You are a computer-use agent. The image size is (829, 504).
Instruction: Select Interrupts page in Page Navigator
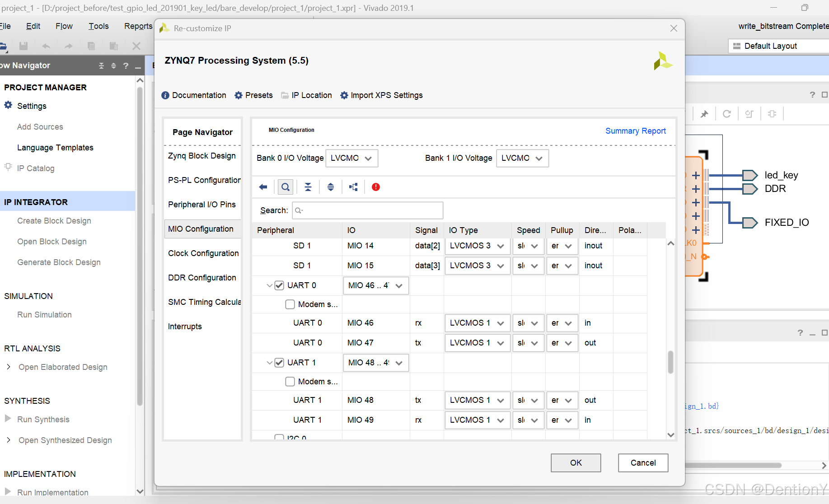tap(185, 327)
